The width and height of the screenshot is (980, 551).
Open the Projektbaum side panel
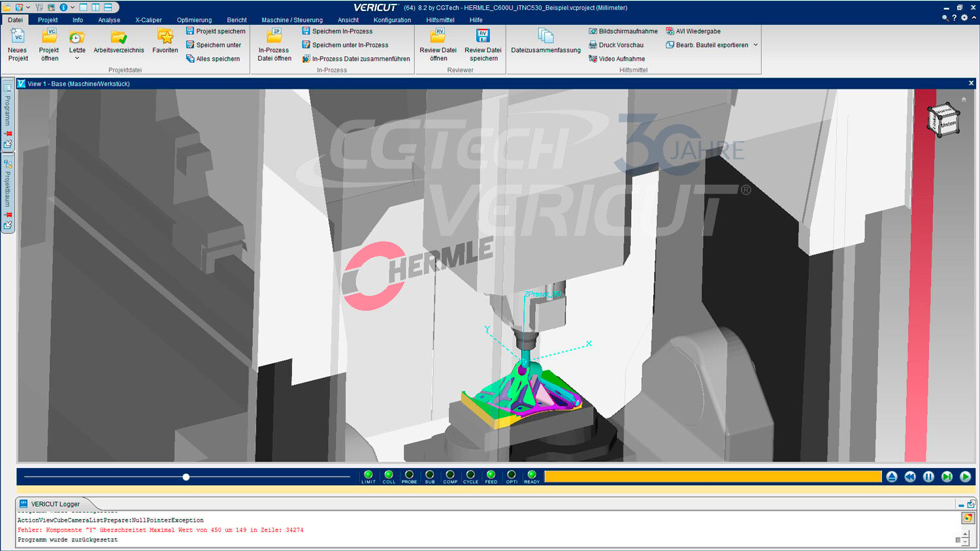tap(8, 188)
